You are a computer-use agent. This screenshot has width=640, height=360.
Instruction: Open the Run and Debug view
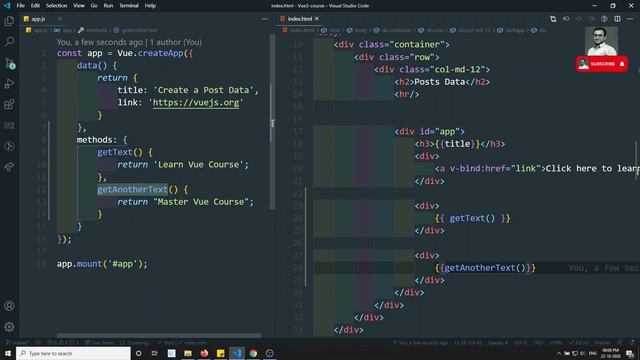click(9, 84)
